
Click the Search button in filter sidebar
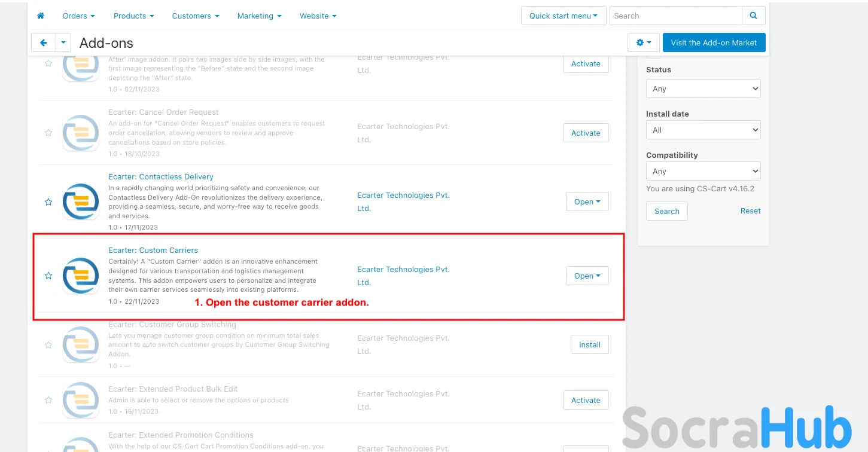tap(667, 211)
